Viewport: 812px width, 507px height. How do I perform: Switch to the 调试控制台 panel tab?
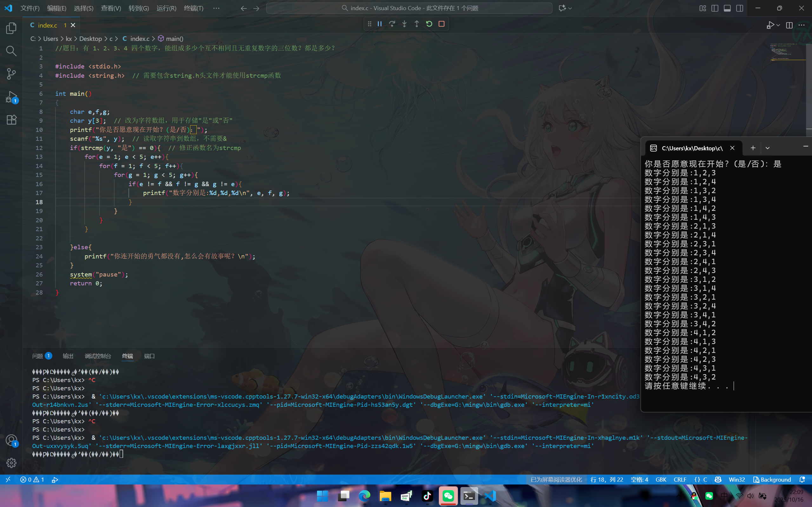click(98, 356)
